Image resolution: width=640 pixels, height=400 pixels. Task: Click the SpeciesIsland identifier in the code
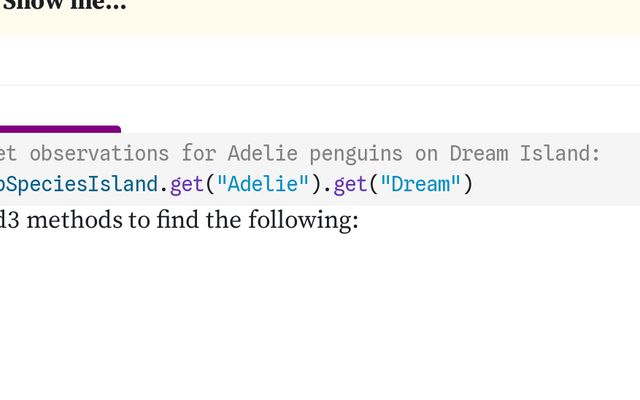[x=80, y=184]
